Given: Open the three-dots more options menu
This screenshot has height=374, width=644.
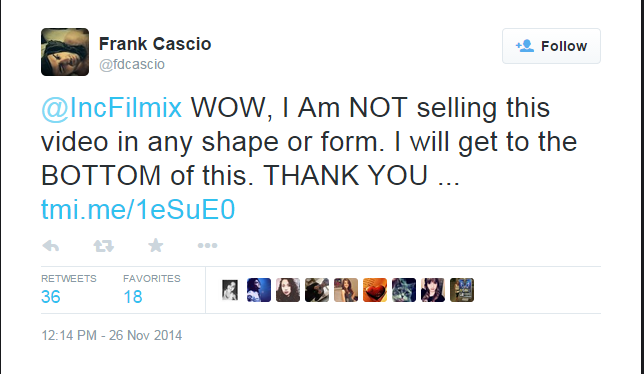Looking at the screenshot, I should click(207, 246).
